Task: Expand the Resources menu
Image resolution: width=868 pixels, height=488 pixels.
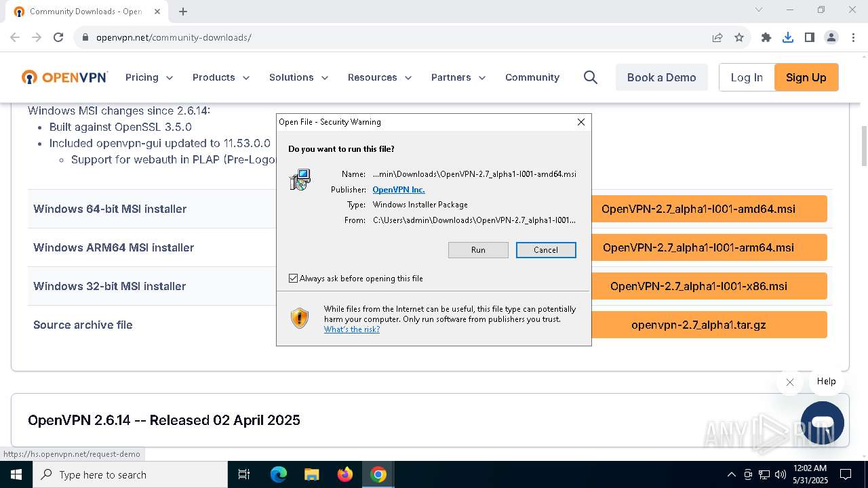Action: (x=380, y=77)
